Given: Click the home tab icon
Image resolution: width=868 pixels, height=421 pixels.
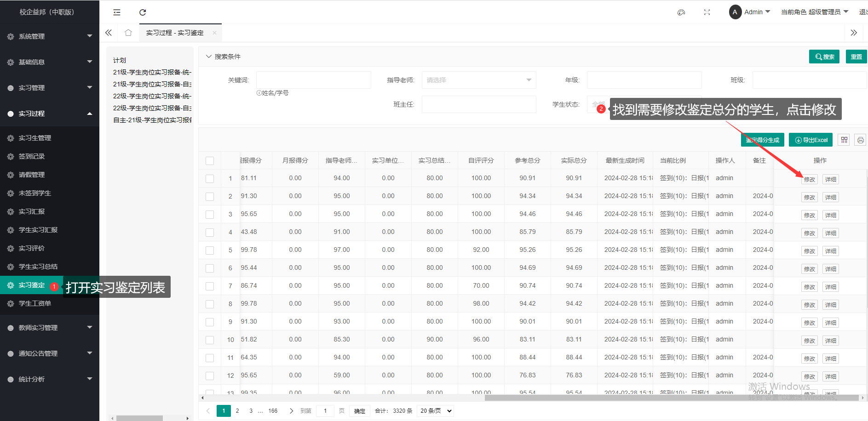Looking at the screenshot, I should coord(128,33).
